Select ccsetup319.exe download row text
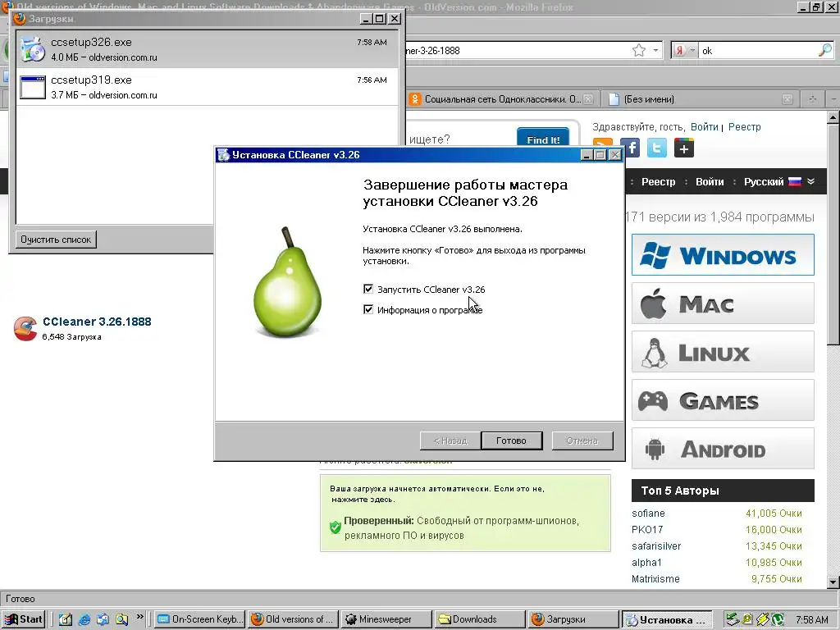Viewport: 840px width, 630px height. click(208, 87)
